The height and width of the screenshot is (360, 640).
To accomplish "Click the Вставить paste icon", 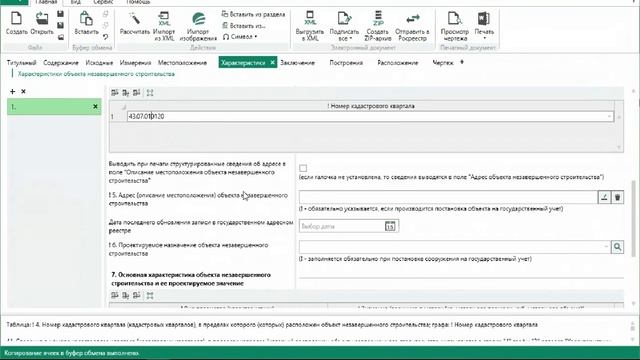I will 86,23.
